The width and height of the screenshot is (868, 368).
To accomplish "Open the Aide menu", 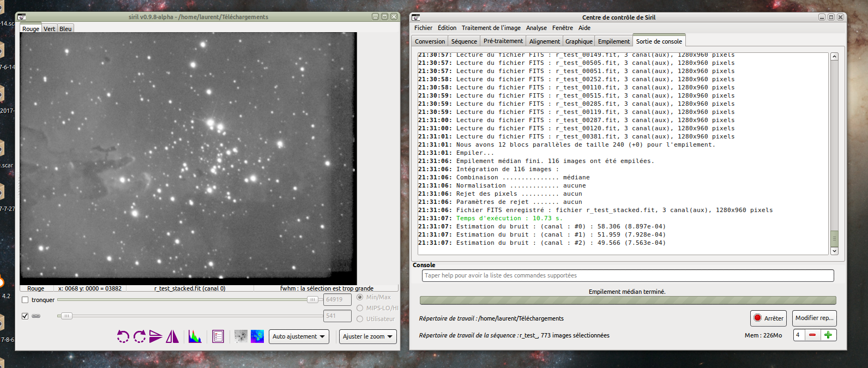I will 584,28.
